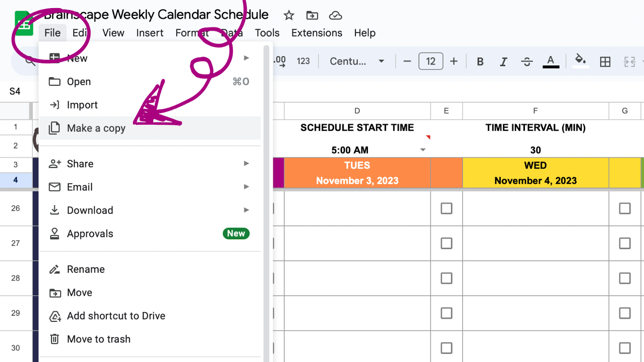Select Make a copy from File menu
Screen dimensions: 644x362
pos(96,128)
